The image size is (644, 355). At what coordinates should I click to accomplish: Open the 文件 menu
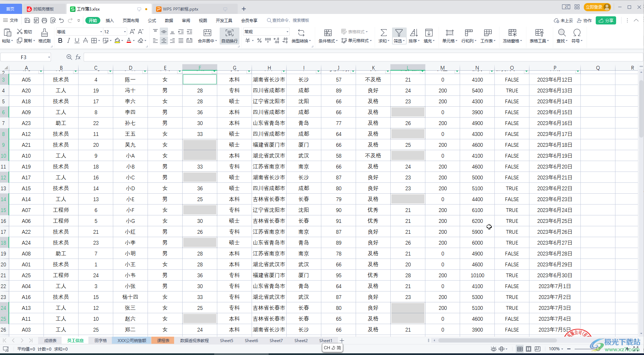click(x=11, y=20)
